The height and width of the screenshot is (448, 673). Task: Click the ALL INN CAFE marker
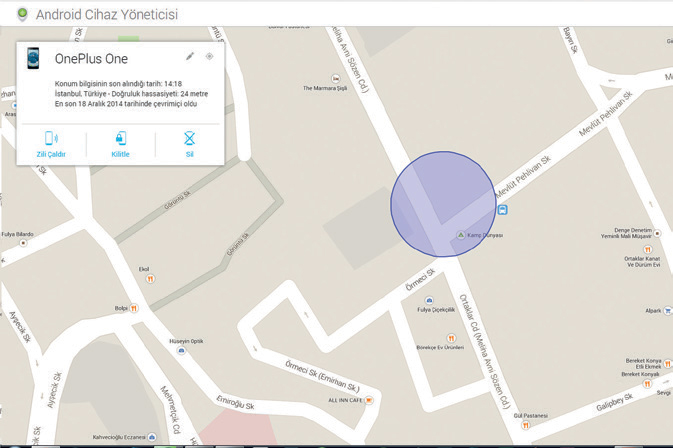coord(369,400)
